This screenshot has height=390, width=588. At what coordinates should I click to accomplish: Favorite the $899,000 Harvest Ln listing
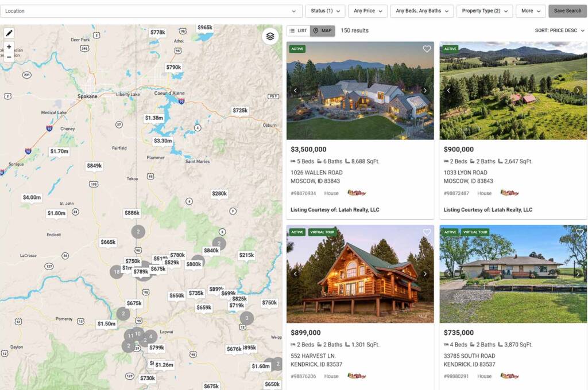pos(427,232)
